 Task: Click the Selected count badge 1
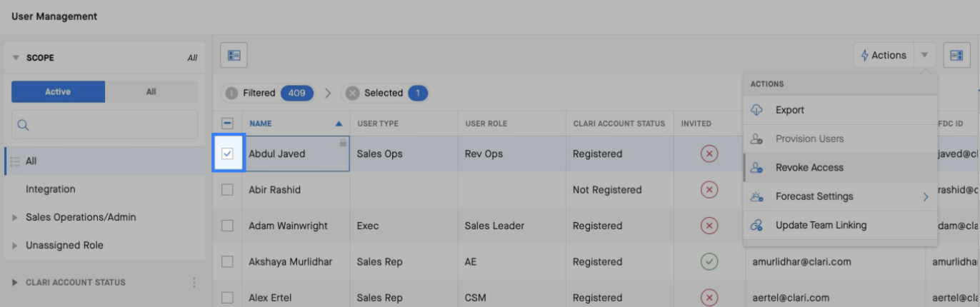[x=418, y=93]
